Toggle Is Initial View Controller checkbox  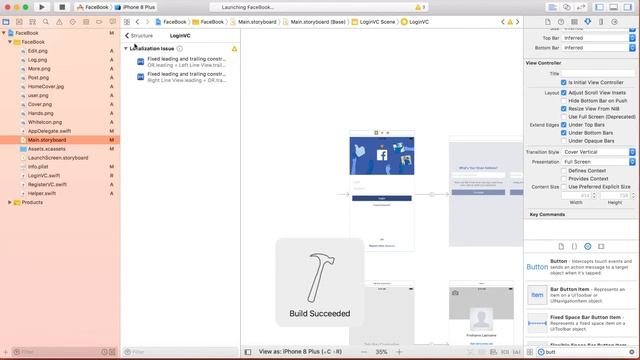pyautogui.click(x=564, y=82)
